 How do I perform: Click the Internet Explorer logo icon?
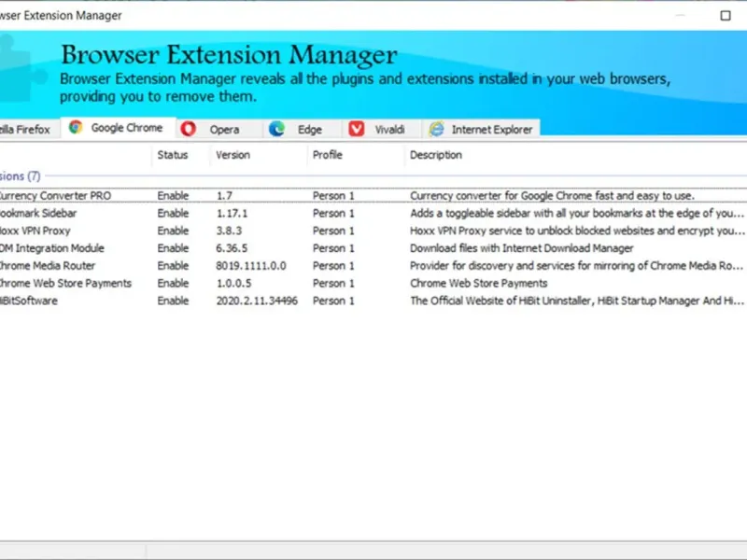point(436,129)
